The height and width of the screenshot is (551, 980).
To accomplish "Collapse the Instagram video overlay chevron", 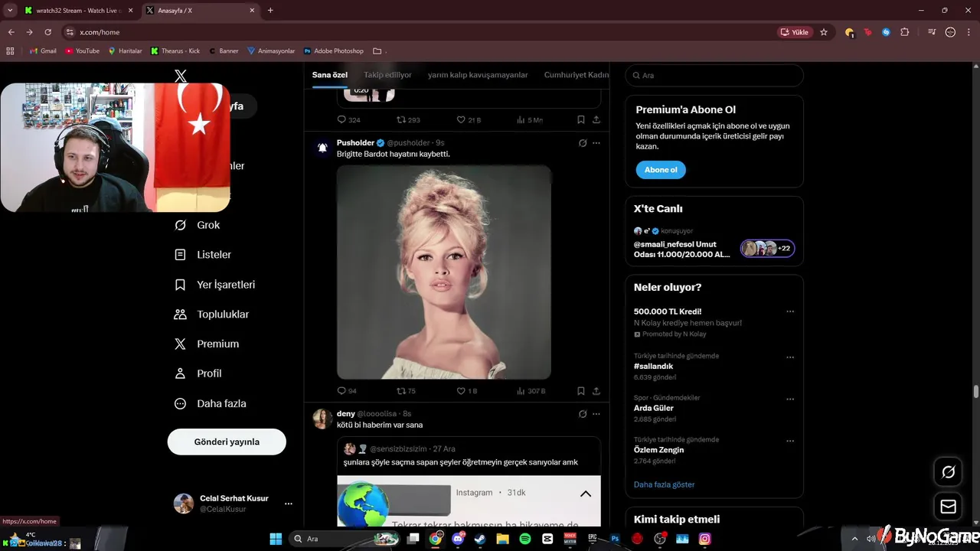I will tap(586, 494).
